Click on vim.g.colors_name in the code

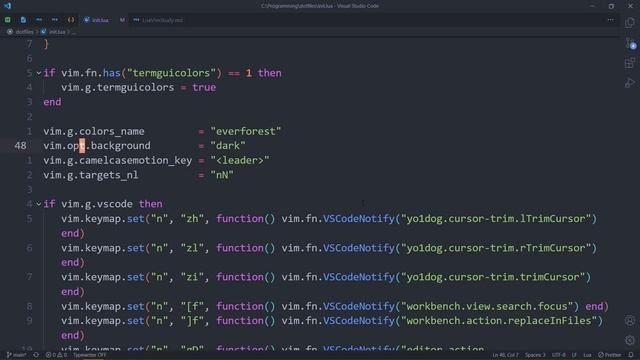(x=94, y=131)
